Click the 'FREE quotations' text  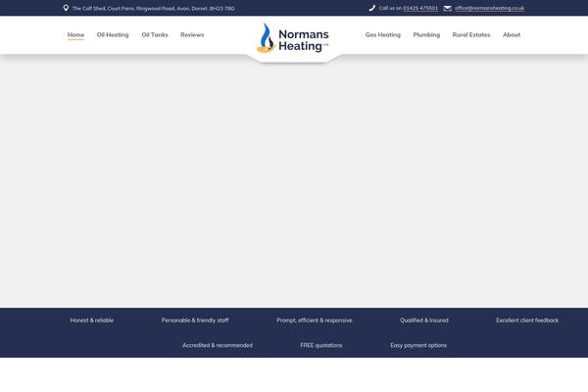321,345
